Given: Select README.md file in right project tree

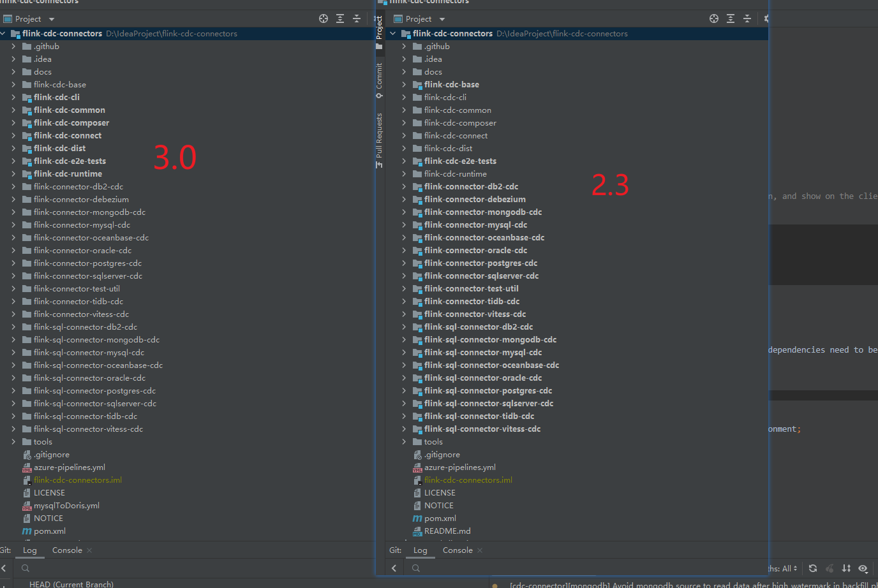Looking at the screenshot, I should [x=447, y=531].
